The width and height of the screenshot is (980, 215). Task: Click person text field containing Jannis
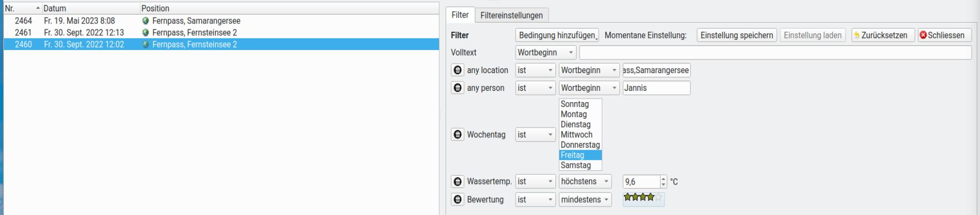click(656, 88)
